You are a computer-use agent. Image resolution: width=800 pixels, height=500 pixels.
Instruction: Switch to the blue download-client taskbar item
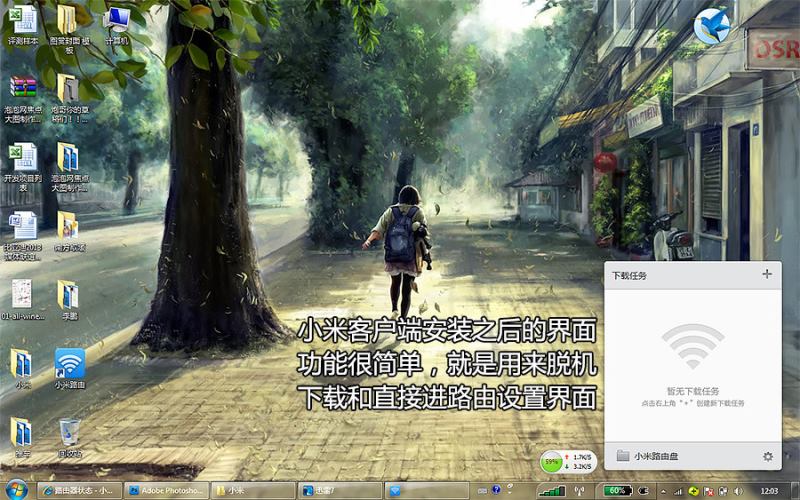coord(427,491)
